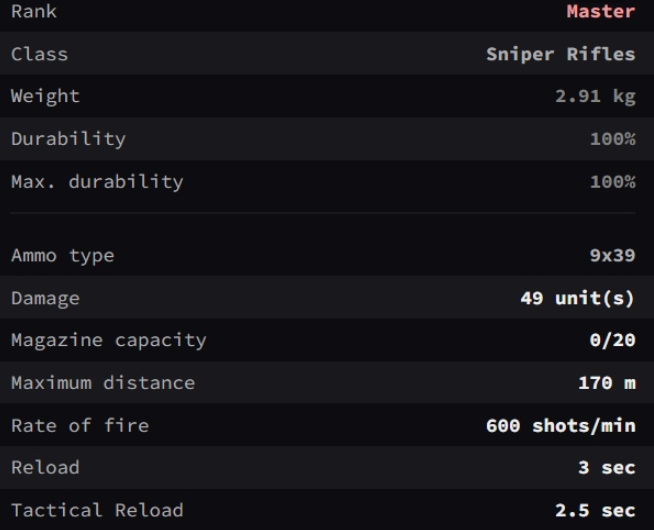The height and width of the screenshot is (530, 654).
Task: Click the Master rank value
Action: coord(601,11)
